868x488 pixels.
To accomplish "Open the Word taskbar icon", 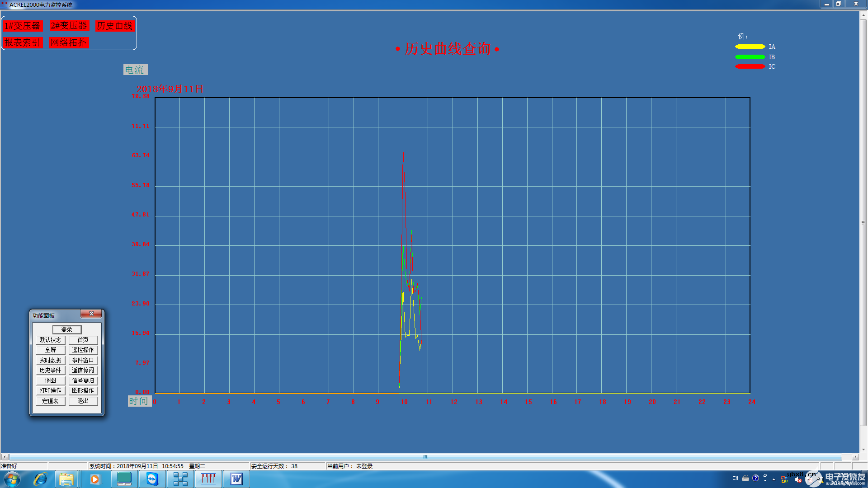I will (236, 479).
